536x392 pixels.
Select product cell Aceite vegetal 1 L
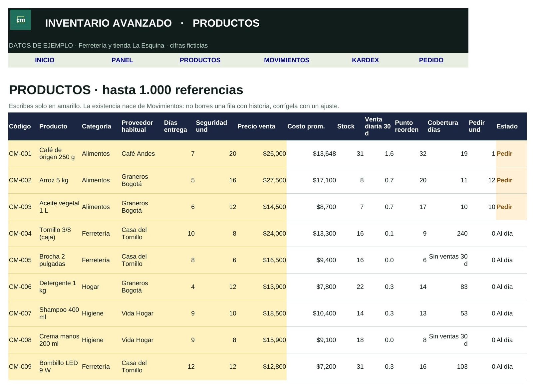coord(59,207)
